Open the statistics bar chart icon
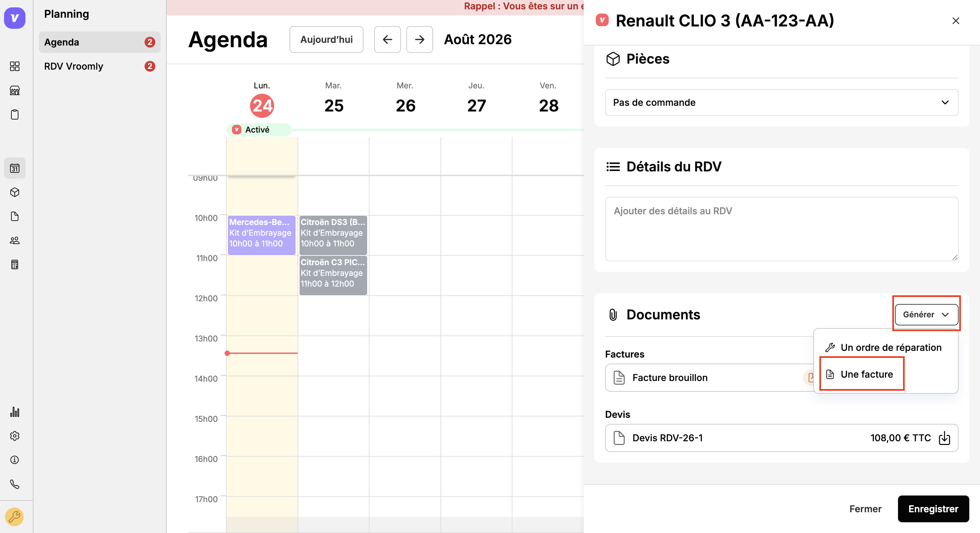This screenshot has height=533, width=980. coord(14,412)
